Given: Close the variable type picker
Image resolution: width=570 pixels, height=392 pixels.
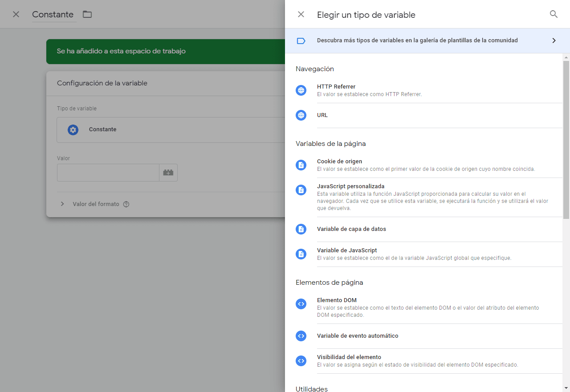Looking at the screenshot, I should click(x=301, y=14).
